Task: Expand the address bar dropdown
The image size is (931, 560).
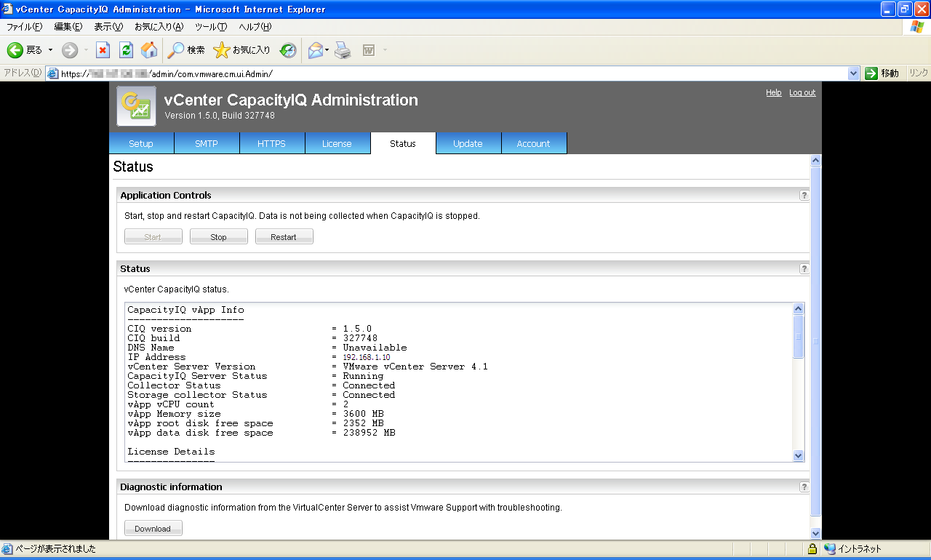Action: tap(854, 73)
